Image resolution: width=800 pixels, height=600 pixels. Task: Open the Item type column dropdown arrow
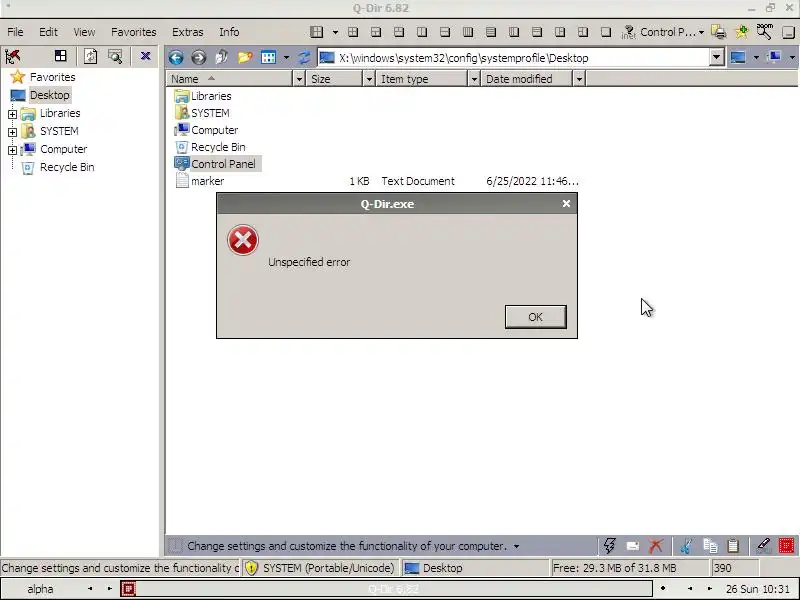tap(474, 79)
